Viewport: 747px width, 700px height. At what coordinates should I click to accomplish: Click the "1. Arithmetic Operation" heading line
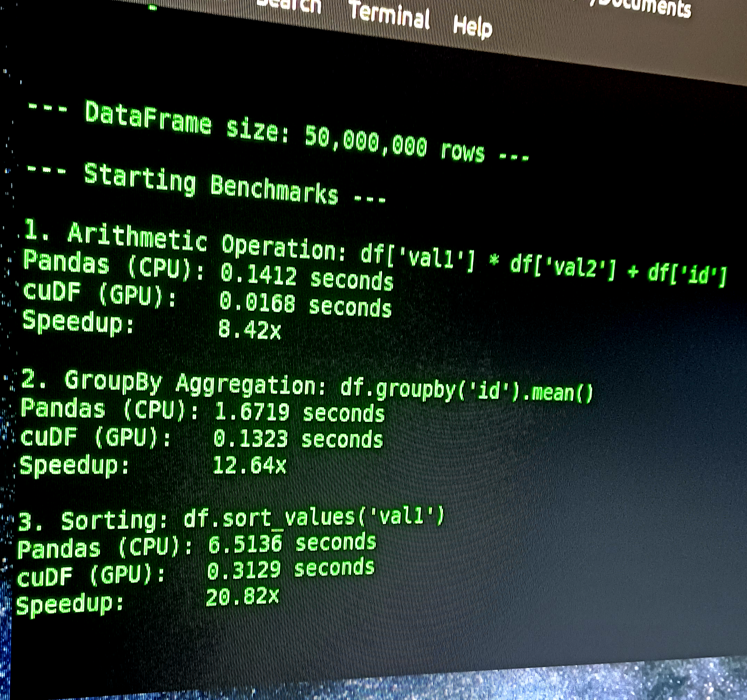click(x=375, y=253)
